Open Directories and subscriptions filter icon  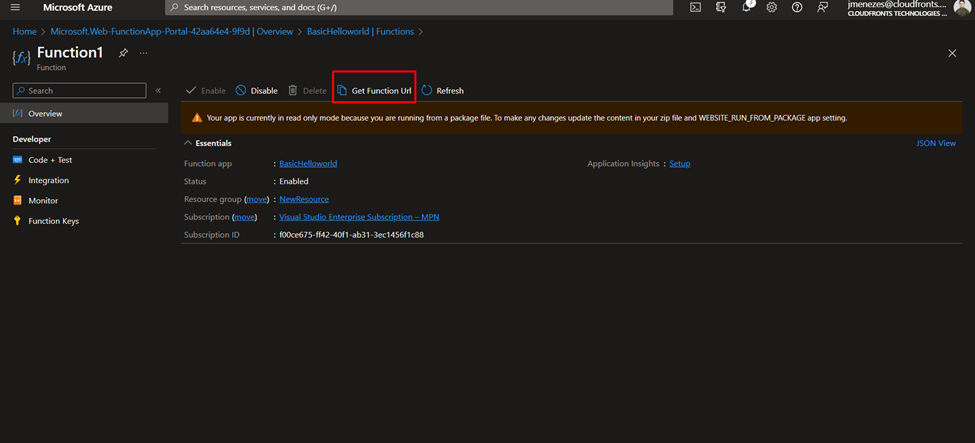721,7
